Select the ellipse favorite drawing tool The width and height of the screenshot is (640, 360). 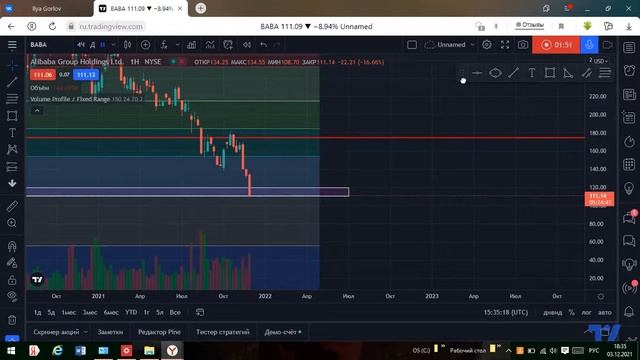click(x=495, y=73)
